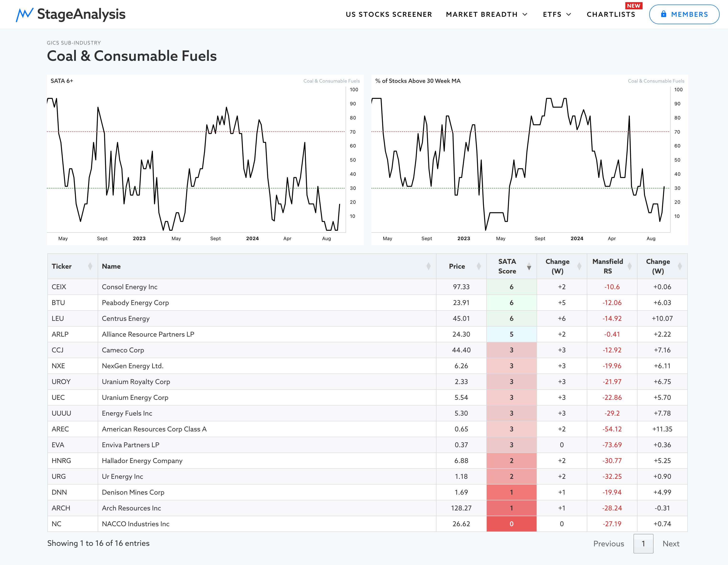Image resolution: width=728 pixels, height=565 pixels.
Task: Click NACCO's red SATA score 0 cell
Action: (512, 524)
